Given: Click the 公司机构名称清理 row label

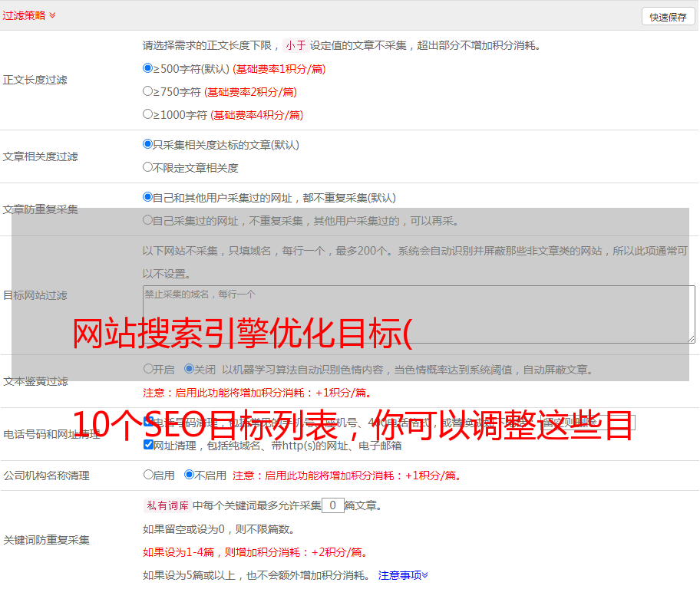Looking at the screenshot, I should [46, 475].
